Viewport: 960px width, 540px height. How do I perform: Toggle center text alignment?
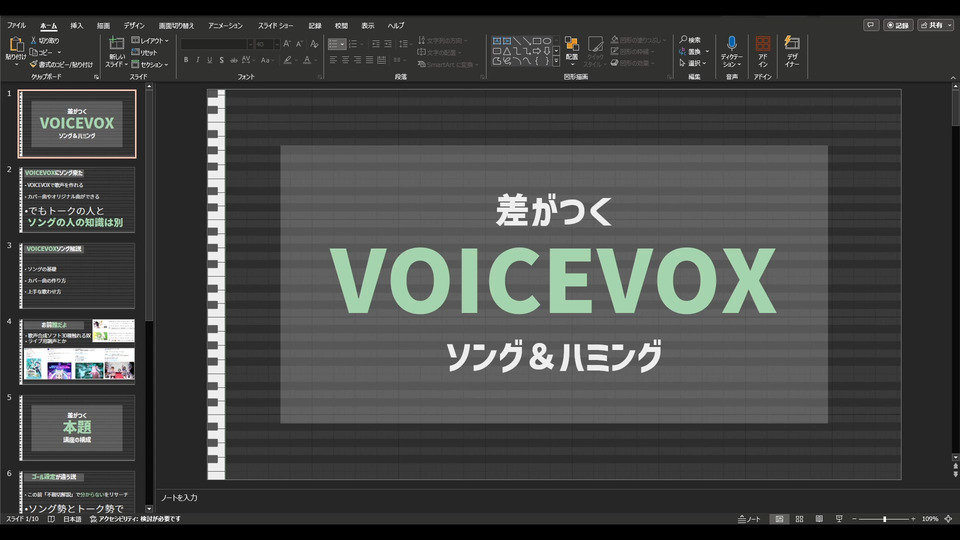[x=345, y=60]
